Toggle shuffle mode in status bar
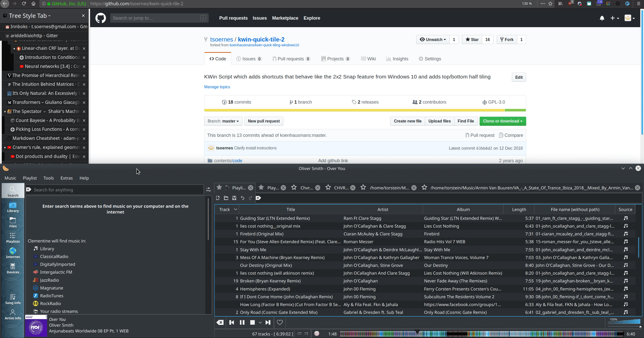 coord(306,334)
